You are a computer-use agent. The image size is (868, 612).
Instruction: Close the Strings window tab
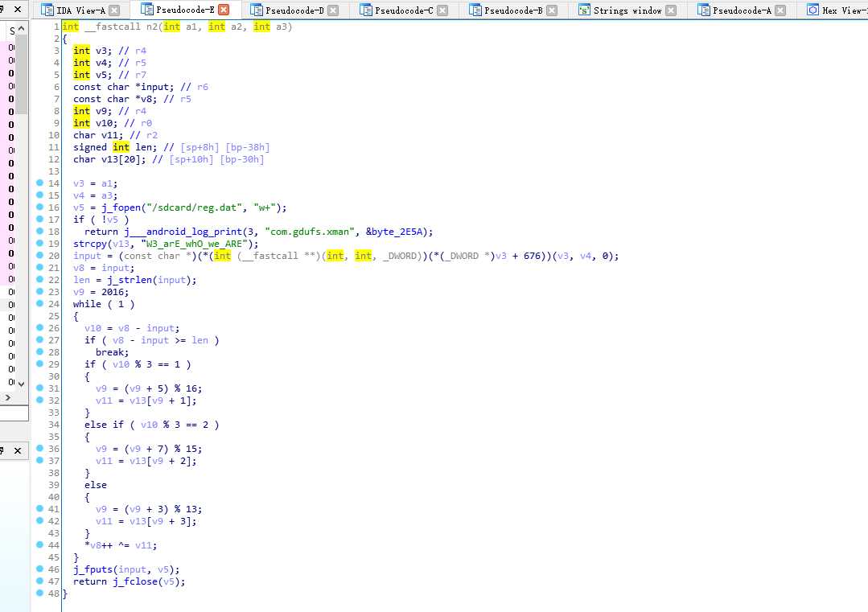671,10
